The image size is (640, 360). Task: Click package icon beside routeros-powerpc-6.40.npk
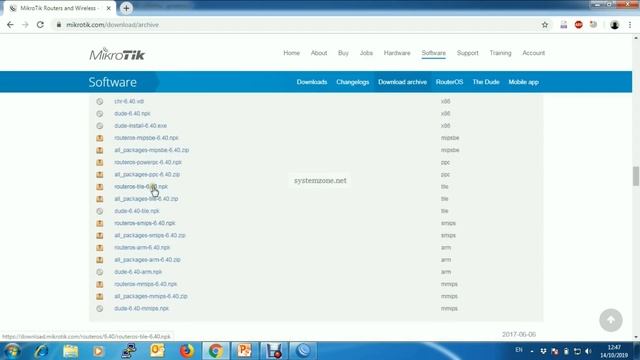(x=100, y=162)
